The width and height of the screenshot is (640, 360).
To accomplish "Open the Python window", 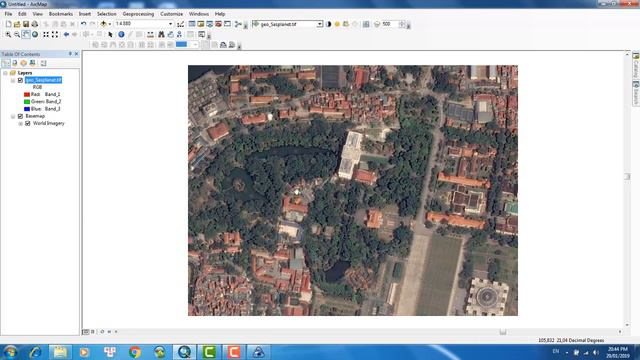I will (x=228, y=24).
